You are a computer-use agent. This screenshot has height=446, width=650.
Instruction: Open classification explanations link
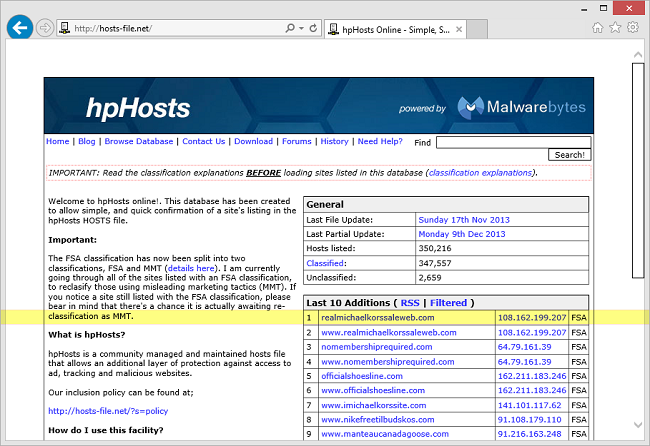pos(480,173)
